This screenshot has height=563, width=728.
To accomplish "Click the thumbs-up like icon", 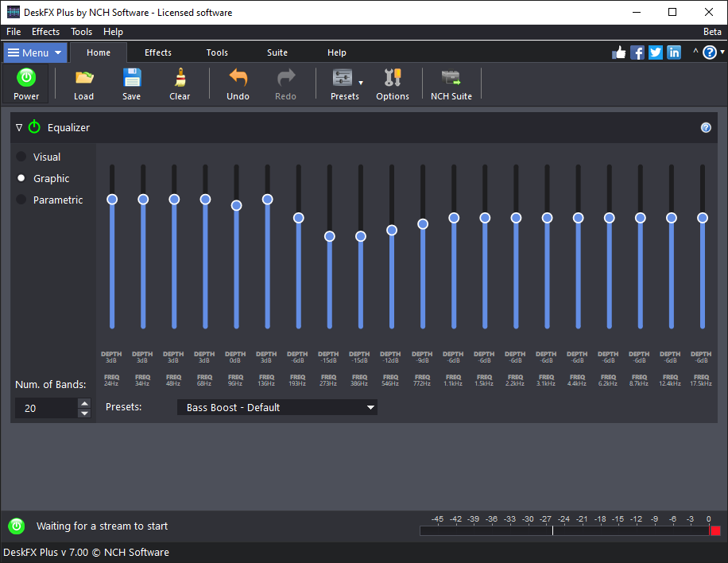I will click(x=618, y=52).
